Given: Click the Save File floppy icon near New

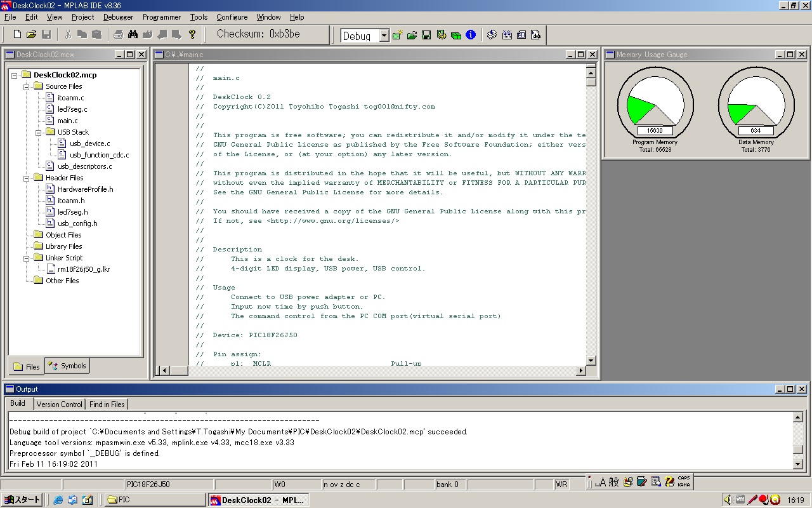Looking at the screenshot, I should tap(46, 34).
